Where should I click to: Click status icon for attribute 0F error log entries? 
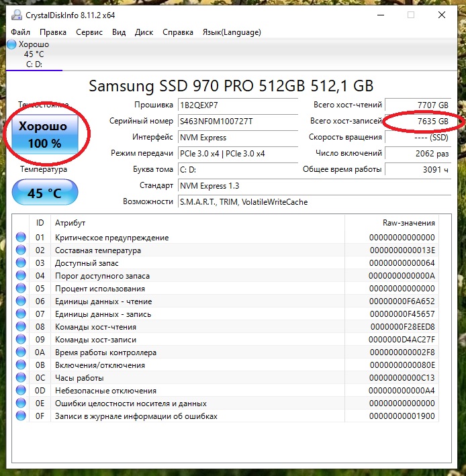(x=21, y=416)
